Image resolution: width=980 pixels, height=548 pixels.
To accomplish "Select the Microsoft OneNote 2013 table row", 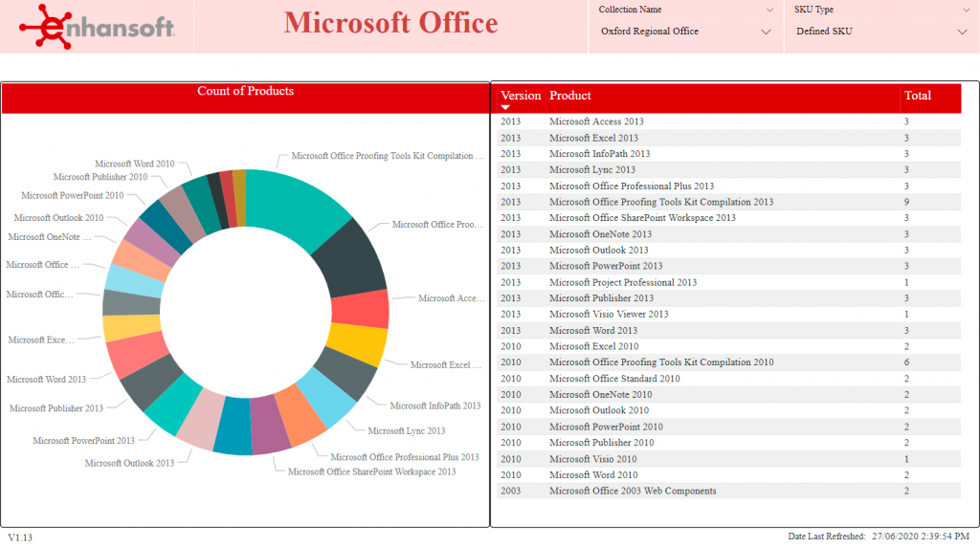I will [728, 234].
